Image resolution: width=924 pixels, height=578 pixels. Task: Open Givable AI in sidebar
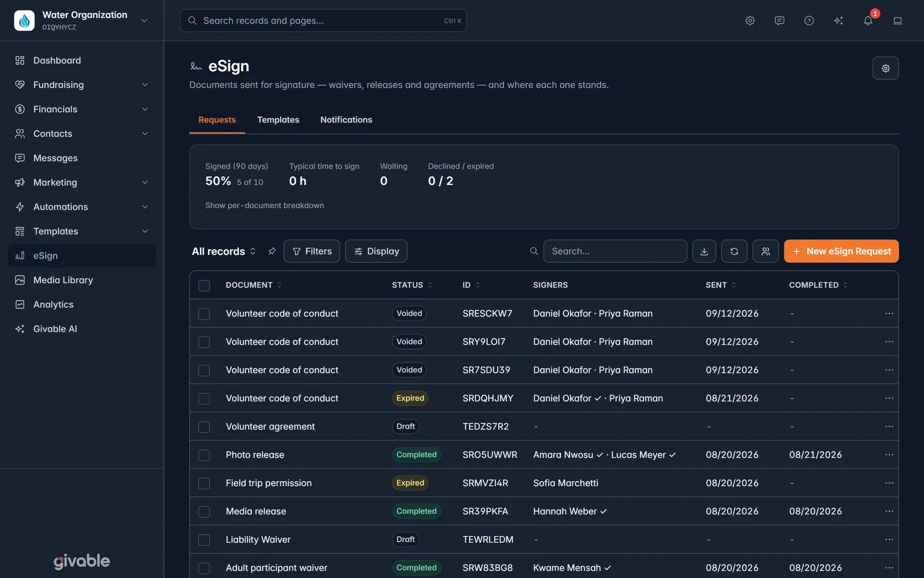(82, 329)
